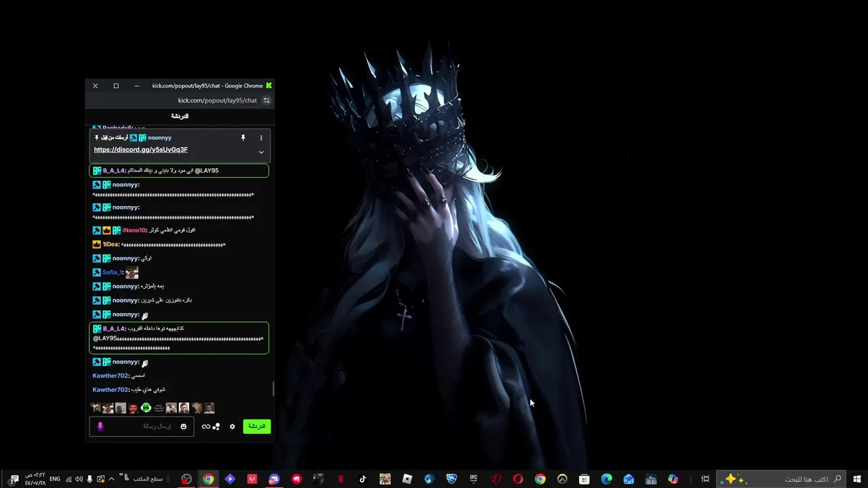868x488 pixels.
Task: Select the first emote in quick emote row
Action: [x=96, y=408]
